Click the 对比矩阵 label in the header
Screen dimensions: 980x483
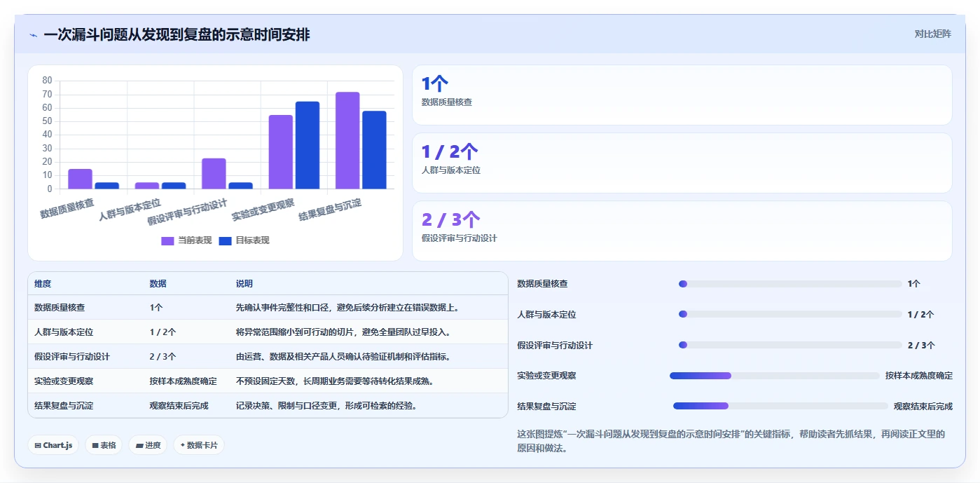[932, 34]
